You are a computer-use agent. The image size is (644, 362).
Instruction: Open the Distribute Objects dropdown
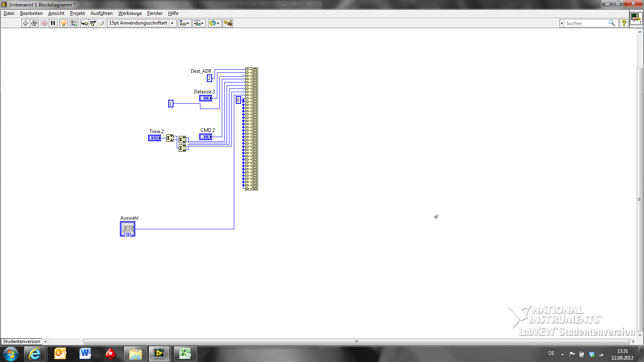point(199,23)
